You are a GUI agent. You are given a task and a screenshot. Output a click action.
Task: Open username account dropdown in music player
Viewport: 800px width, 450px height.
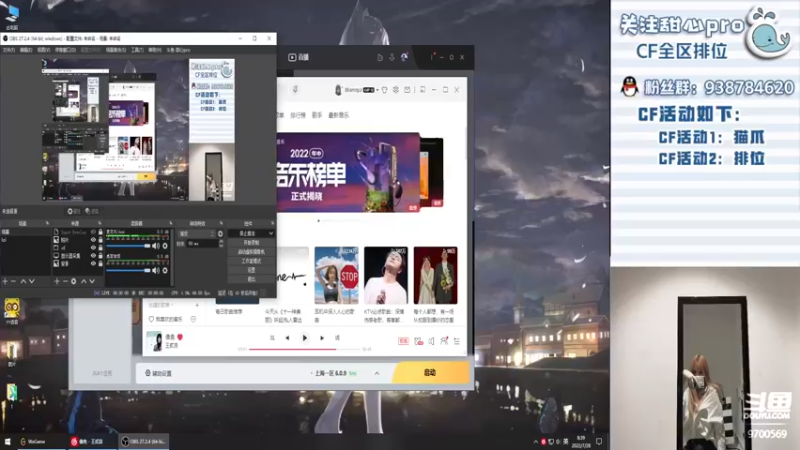[x=377, y=90]
